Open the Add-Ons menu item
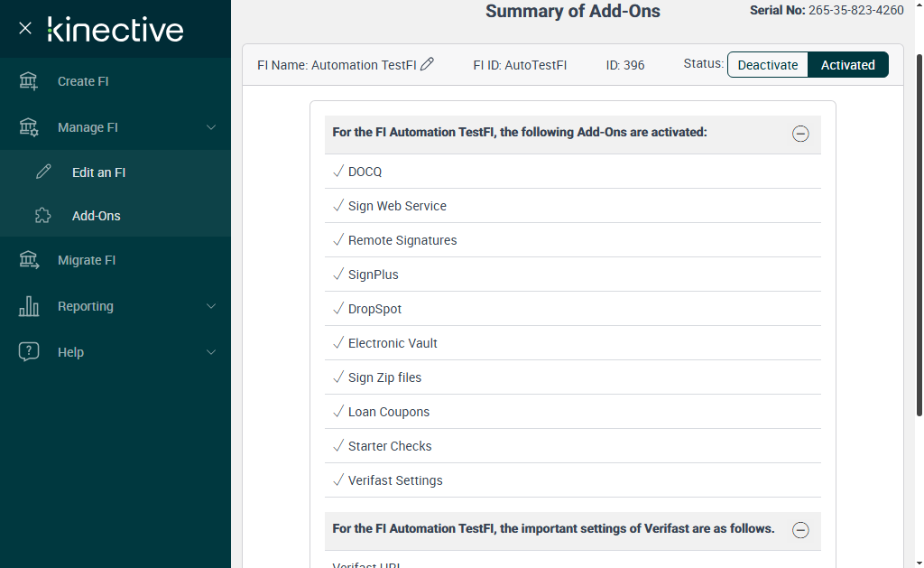 coord(97,216)
